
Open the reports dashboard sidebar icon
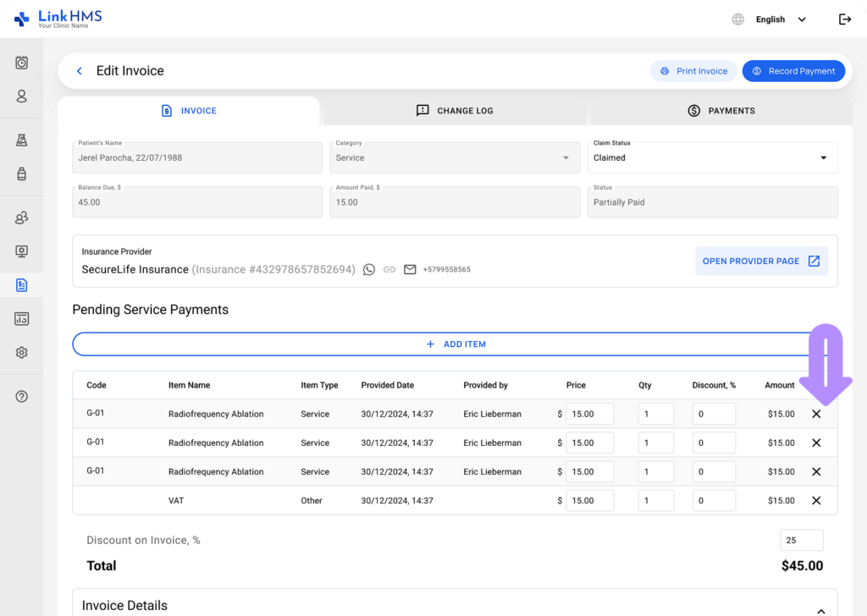pos(21,319)
